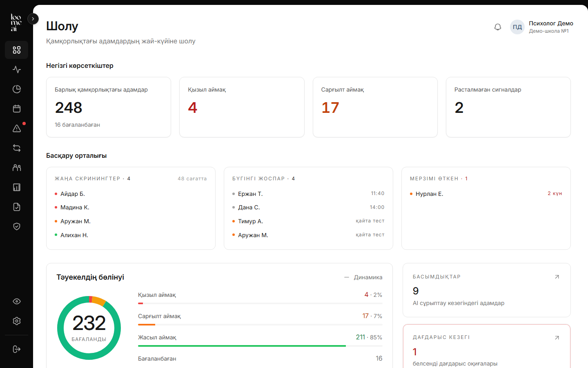Click the 48 сағатта label
Screen dimensions: 588x368
click(x=192, y=179)
